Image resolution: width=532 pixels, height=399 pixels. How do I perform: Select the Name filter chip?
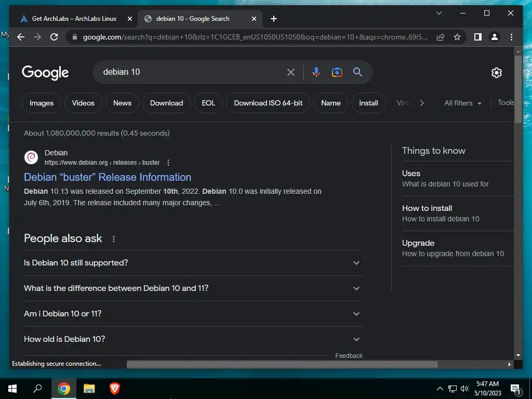(x=331, y=103)
